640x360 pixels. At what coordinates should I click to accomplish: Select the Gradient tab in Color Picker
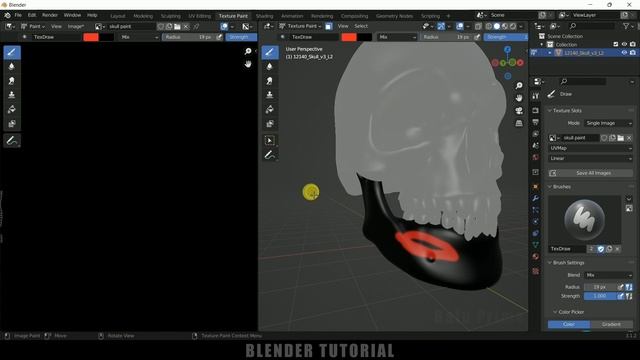point(611,324)
